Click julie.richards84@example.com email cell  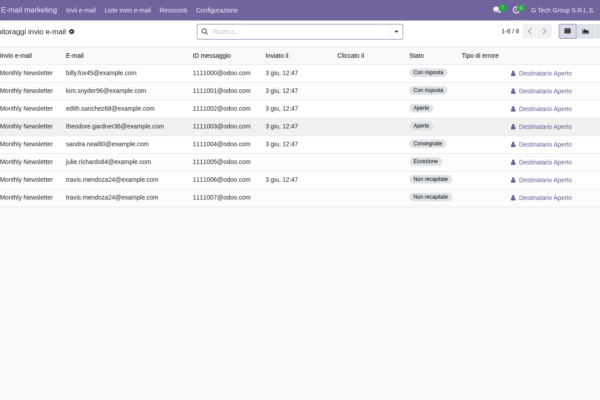tap(108, 162)
